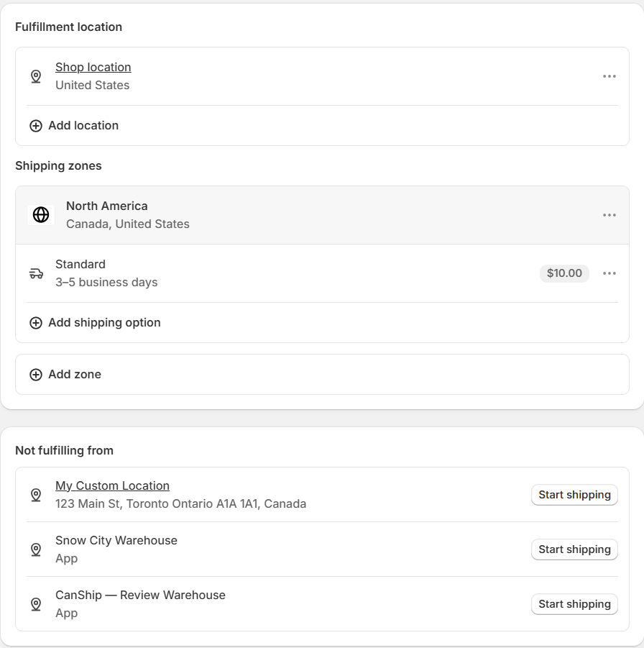Screen dimensions: 644x648
Task: Click the Fulfillment location heading
Action: [68, 27]
